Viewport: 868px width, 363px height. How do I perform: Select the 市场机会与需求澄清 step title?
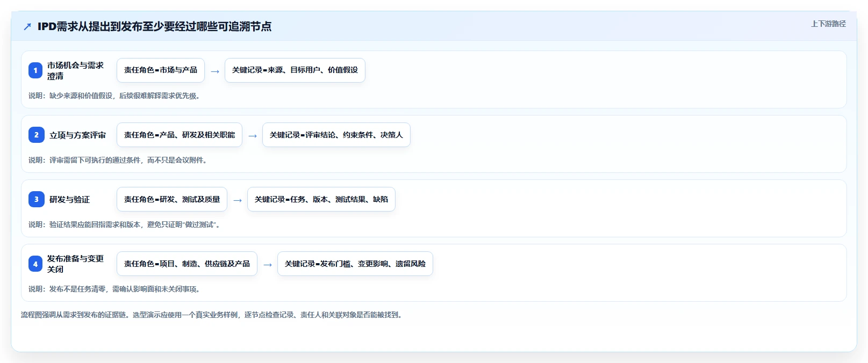coord(75,70)
